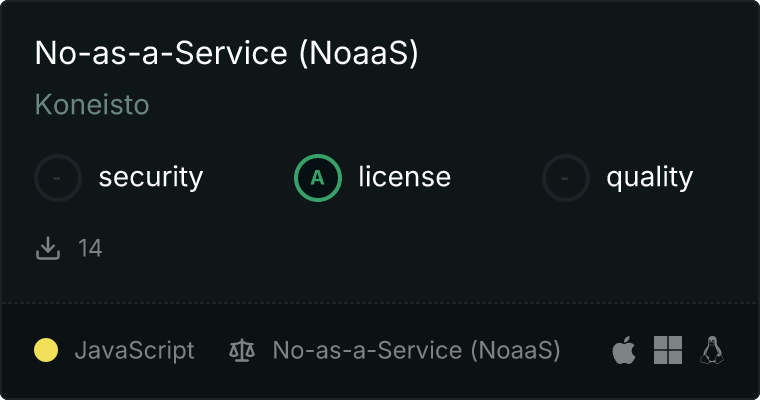This screenshot has width=760, height=400.
Task: Click the download count 14
Action: [90, 248]
